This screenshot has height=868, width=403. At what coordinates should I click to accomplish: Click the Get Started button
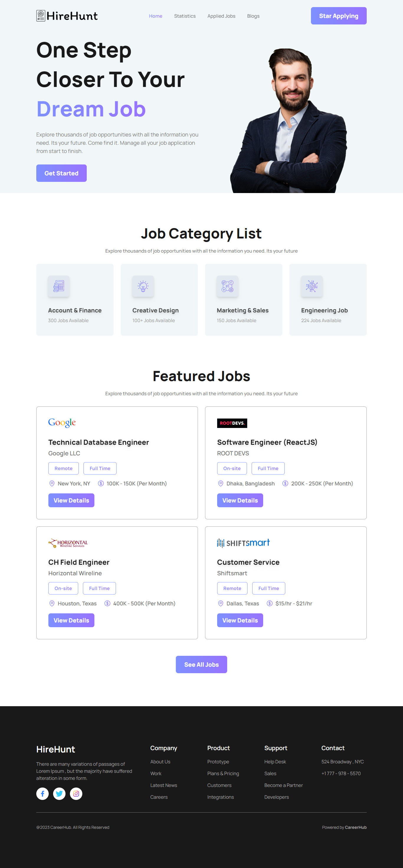click(61, 173)
